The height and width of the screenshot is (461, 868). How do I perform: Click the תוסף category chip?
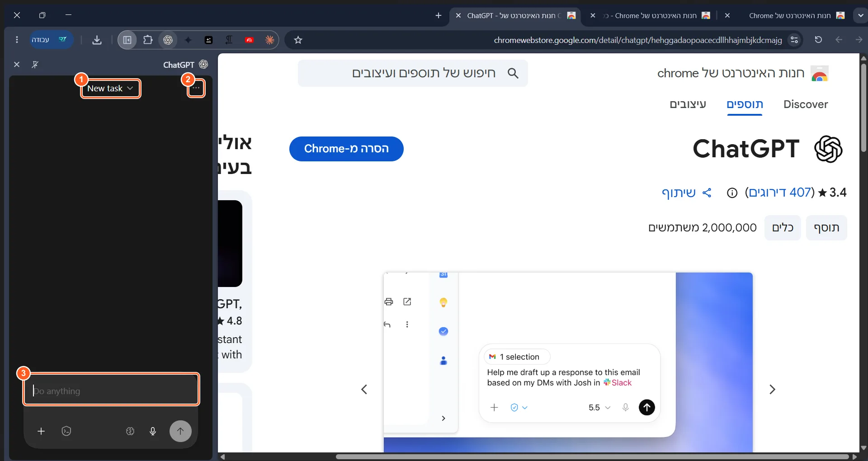(x=826, y=228)
